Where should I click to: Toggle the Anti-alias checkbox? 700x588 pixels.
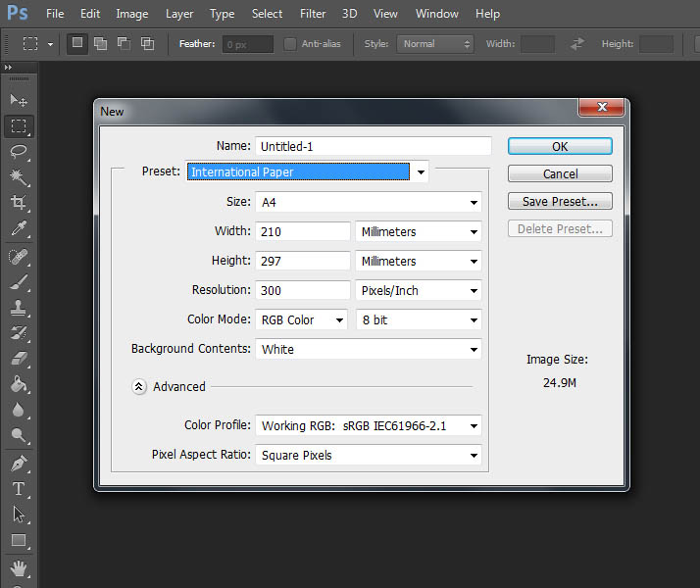[290, 44]
